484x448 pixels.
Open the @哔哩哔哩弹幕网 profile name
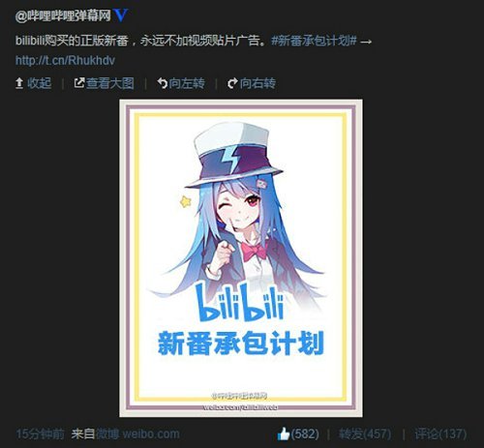click(63, 15)
